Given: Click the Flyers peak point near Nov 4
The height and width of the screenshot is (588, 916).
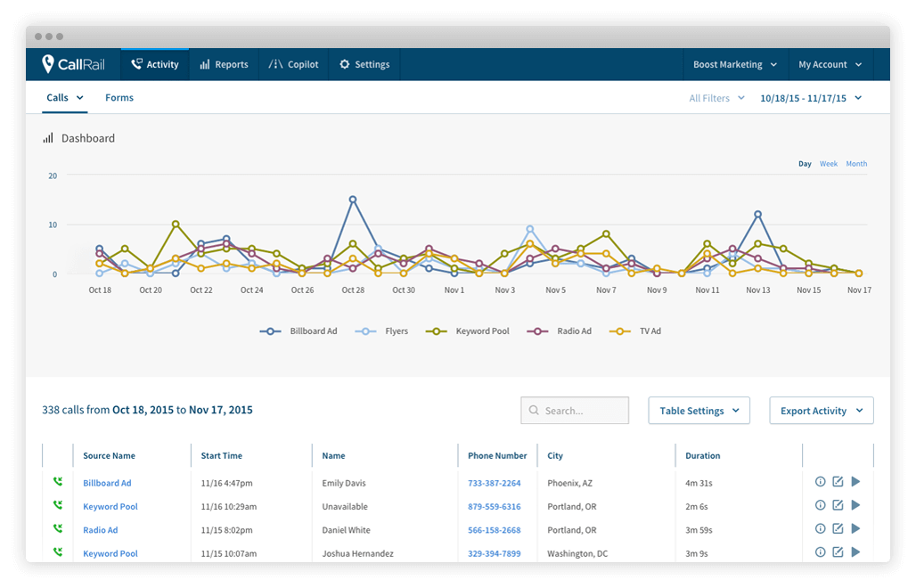Looking at the screenshot, I should pos(530,229).
